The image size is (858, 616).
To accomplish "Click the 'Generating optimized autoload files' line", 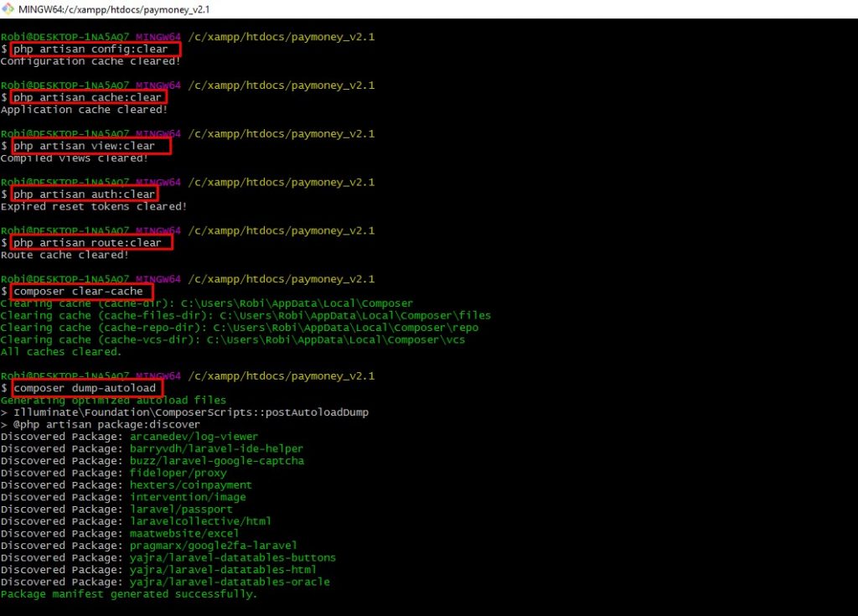I will [113, 401].
